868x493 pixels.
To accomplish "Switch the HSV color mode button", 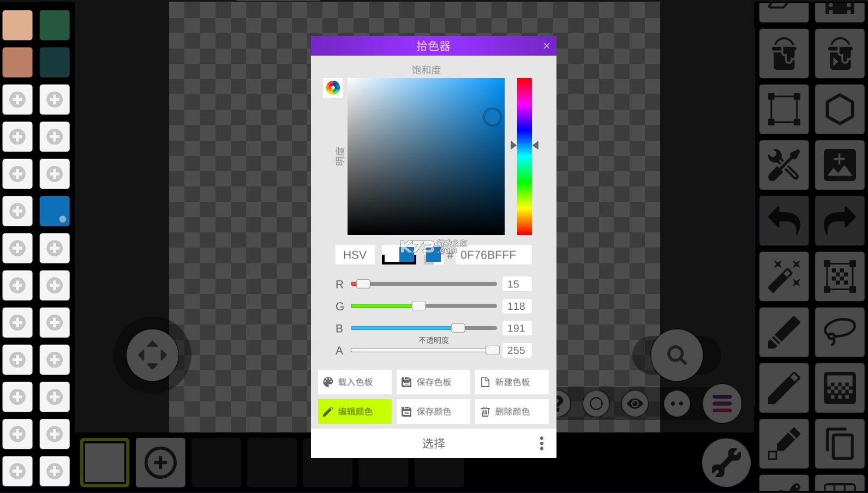I will [355, 255].
